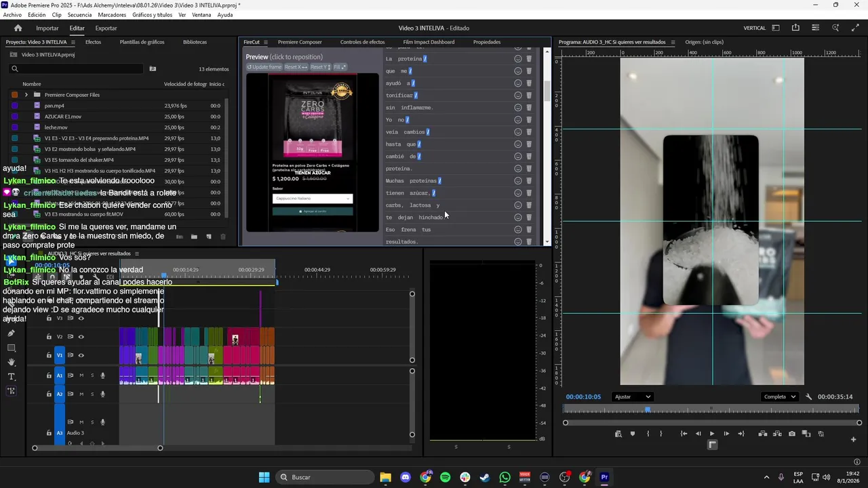Click the Program monitor blue playhead marker
Viewport: 868px width, 488px height.
[x=648, y=409]
